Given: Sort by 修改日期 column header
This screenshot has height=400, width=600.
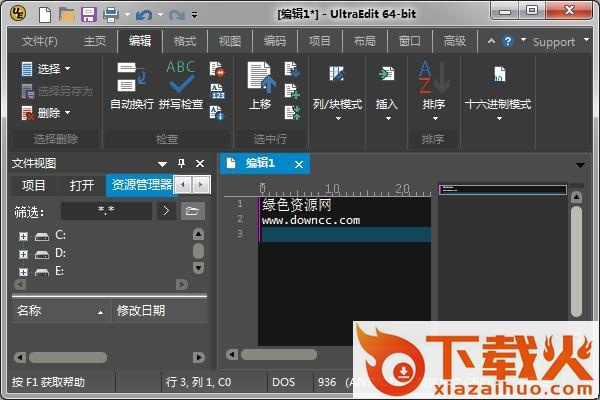Looking at the screenshot, I should [x=159, y=311].
